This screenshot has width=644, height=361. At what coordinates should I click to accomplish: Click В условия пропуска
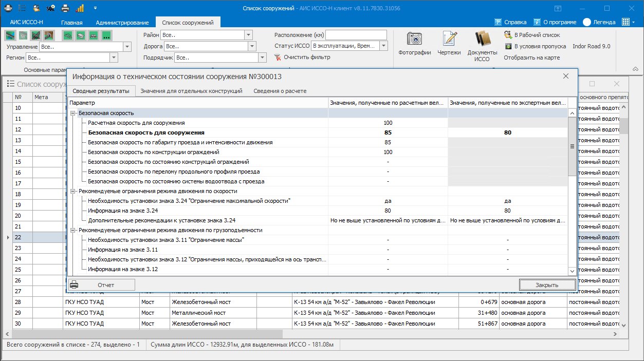tap(535, 46)
